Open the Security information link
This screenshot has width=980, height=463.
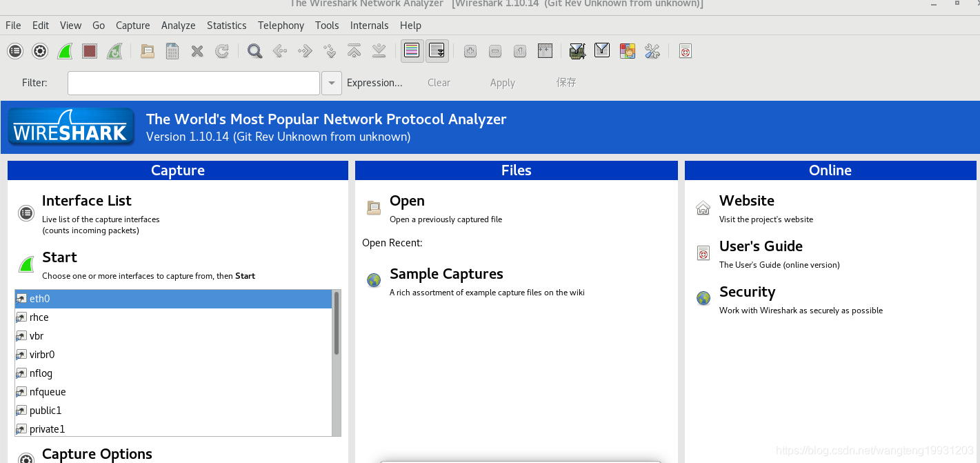pyautogui.click(x=747, y=292)
